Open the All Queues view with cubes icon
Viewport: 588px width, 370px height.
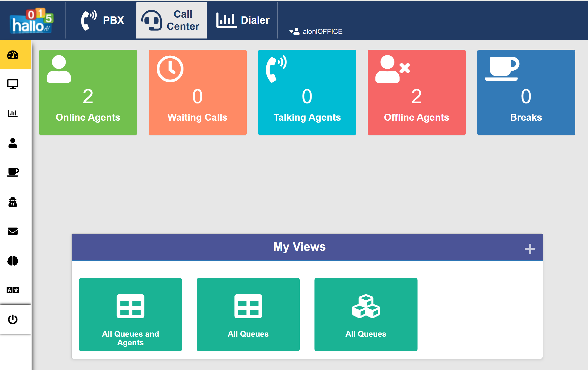point(366,314)
